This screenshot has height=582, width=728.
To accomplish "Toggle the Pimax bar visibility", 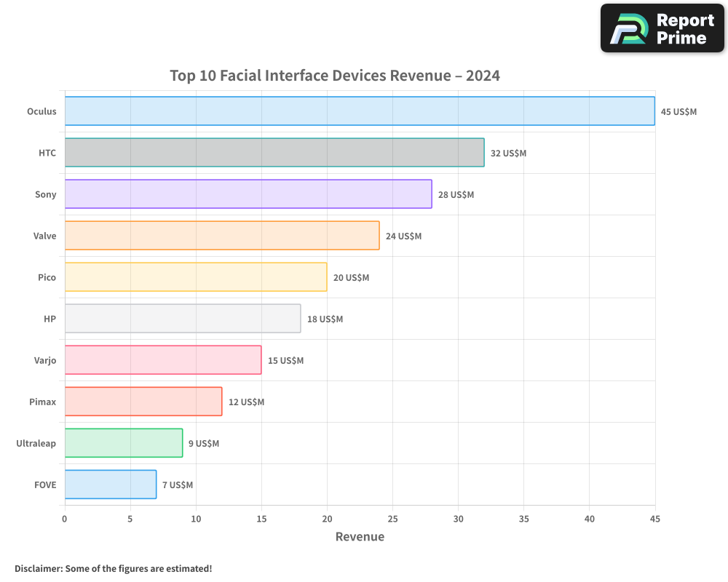I will click(x=143, y=402).
